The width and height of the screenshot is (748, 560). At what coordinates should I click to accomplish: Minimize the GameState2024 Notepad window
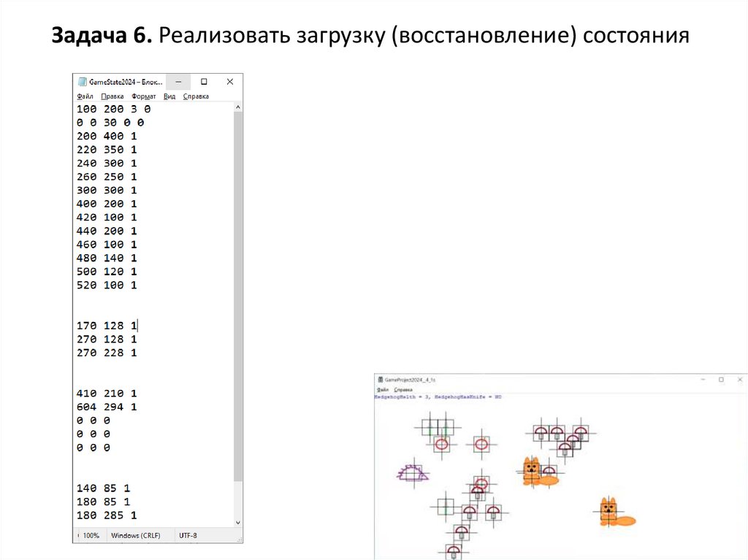tap(178, 82)
